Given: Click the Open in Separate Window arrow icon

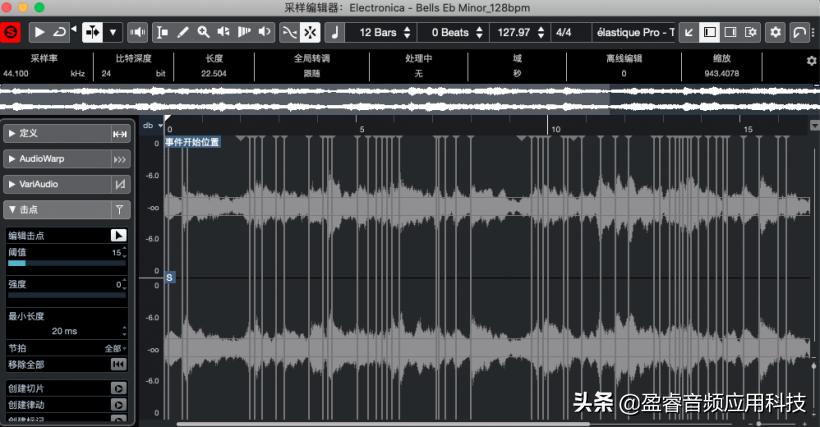Looking at the screenshot, I should tap(689, 32).
